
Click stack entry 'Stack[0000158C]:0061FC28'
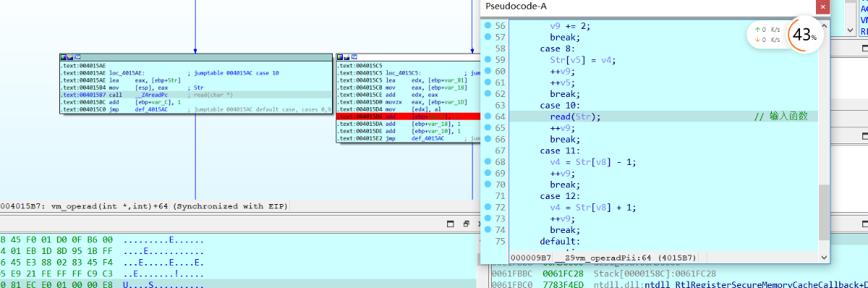point(655,274)
